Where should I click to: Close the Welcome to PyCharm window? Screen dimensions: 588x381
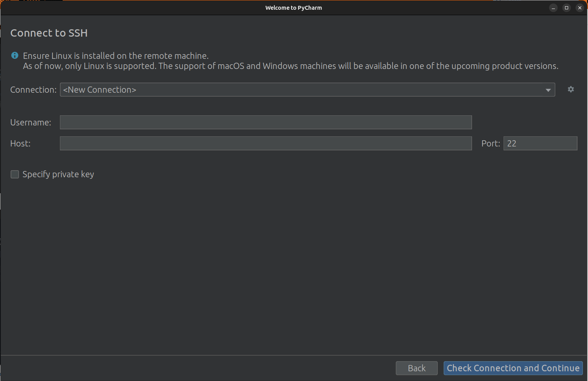click(x=580, y=8)
